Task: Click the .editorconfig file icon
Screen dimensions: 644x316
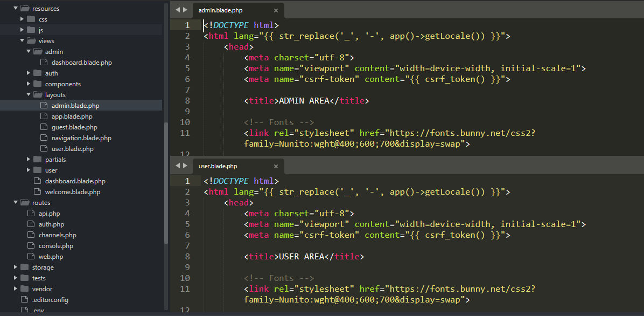Action: (x=24, y=300)
